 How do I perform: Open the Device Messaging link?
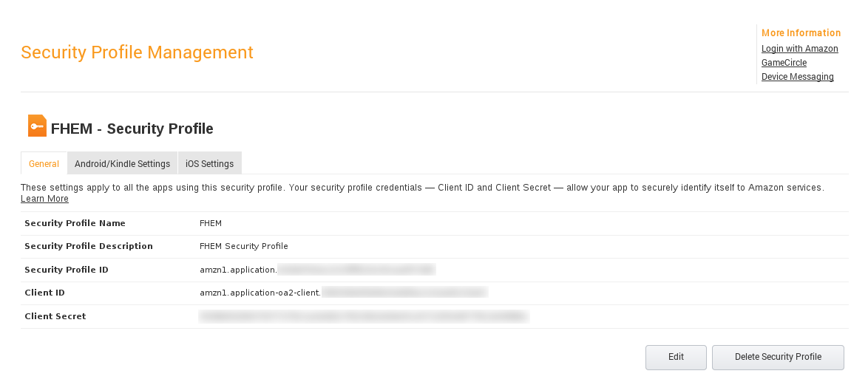(x=797, y=77)
